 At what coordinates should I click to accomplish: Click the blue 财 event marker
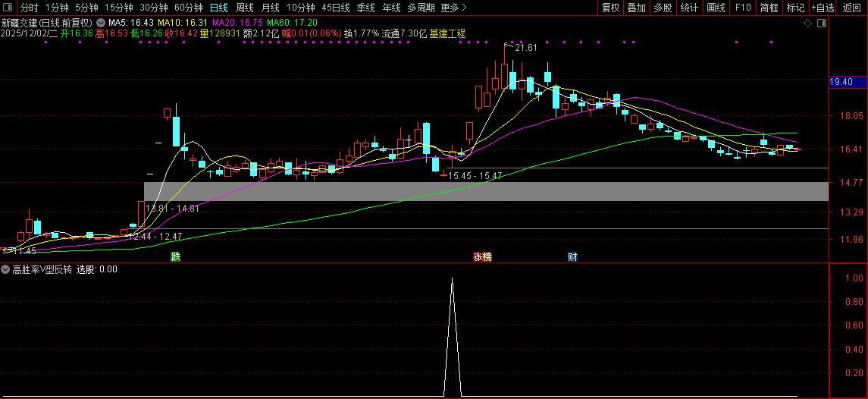[572, 256]
